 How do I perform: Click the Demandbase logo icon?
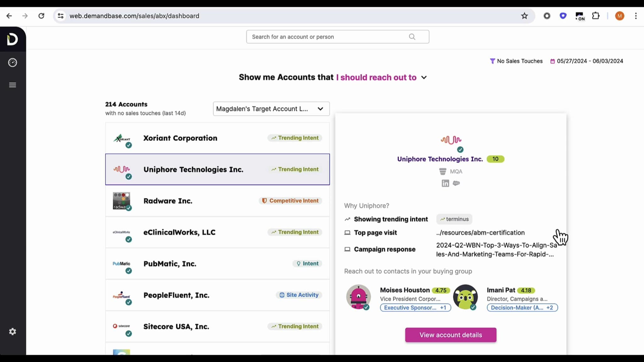(x=13, y=39)
